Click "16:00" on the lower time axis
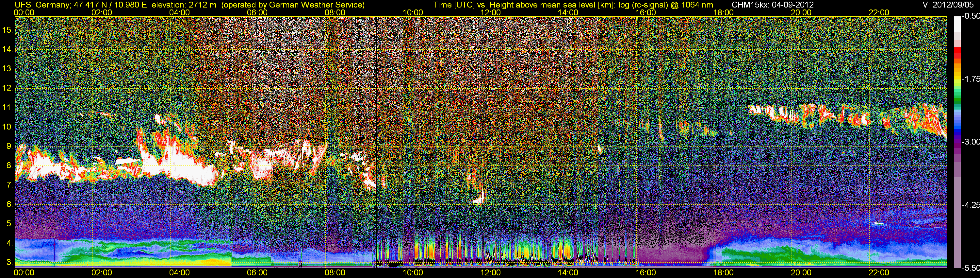Viewport: 980px width, 278px height. [x=645, y=273]
